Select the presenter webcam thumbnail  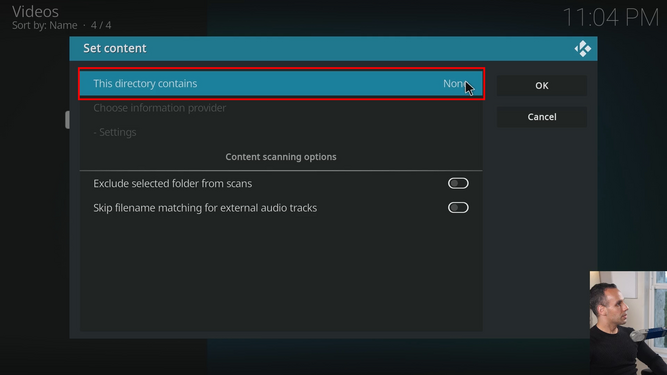[x=628, y=323]
